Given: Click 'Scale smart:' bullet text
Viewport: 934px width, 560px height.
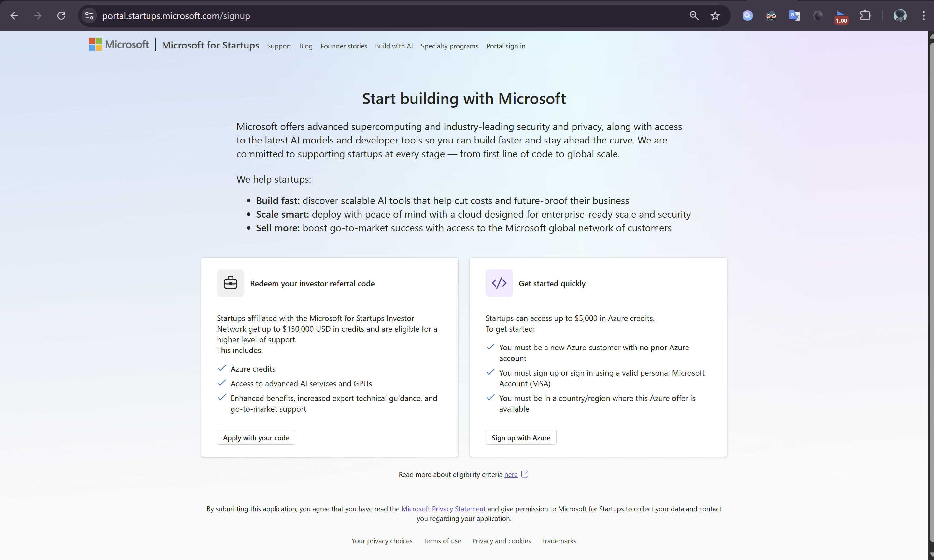Looking at the screenshot, I should pos(282,214).
